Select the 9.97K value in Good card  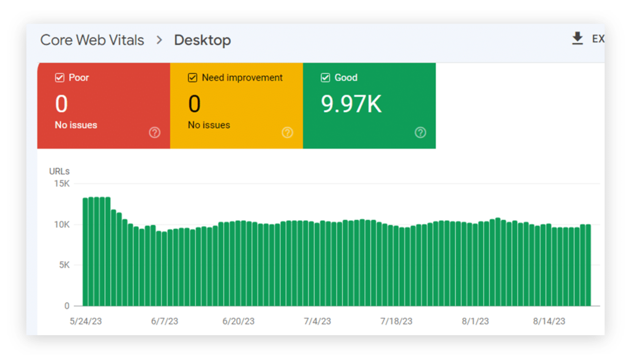tap(351, 104)
